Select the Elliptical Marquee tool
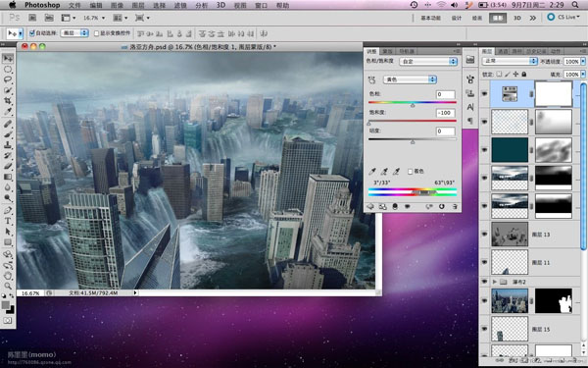 pyautogui.click(x=8, y=70)
